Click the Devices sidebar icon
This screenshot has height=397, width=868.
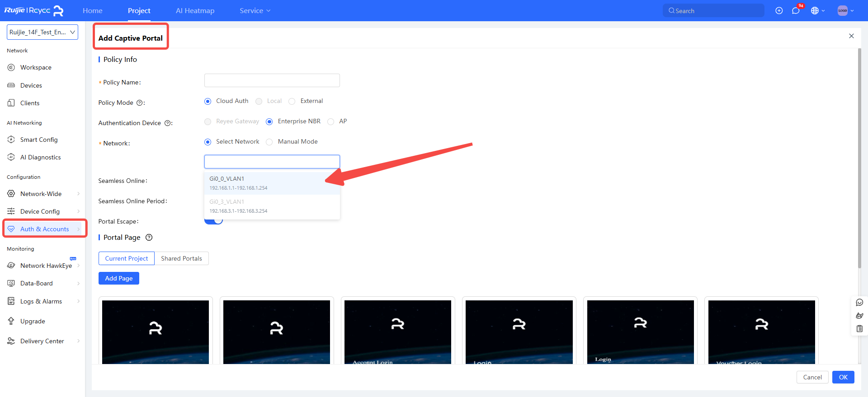click(11, 85)
